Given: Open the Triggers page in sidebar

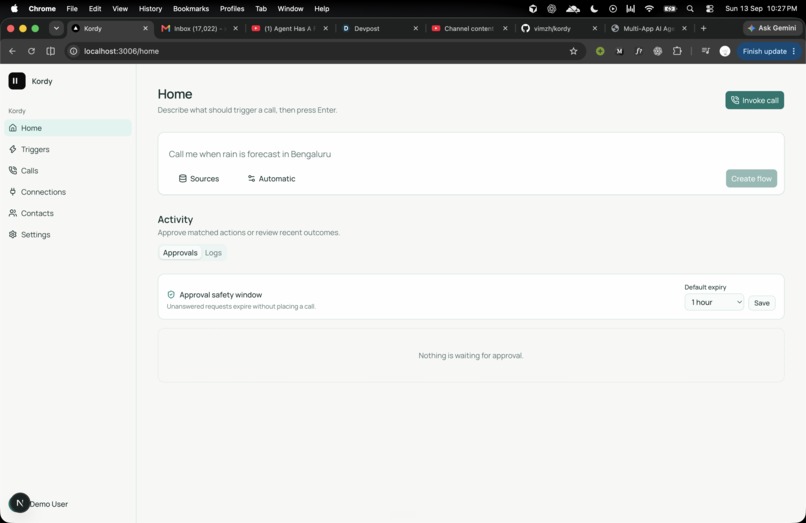Looking at the screenshot, I should [x=67, y=149].
